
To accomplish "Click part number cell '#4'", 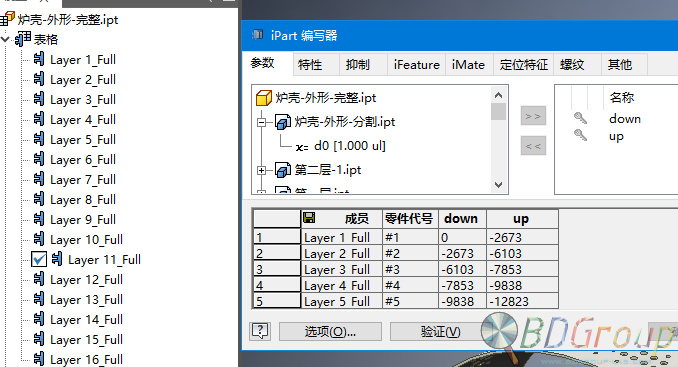I will (410, 285).
